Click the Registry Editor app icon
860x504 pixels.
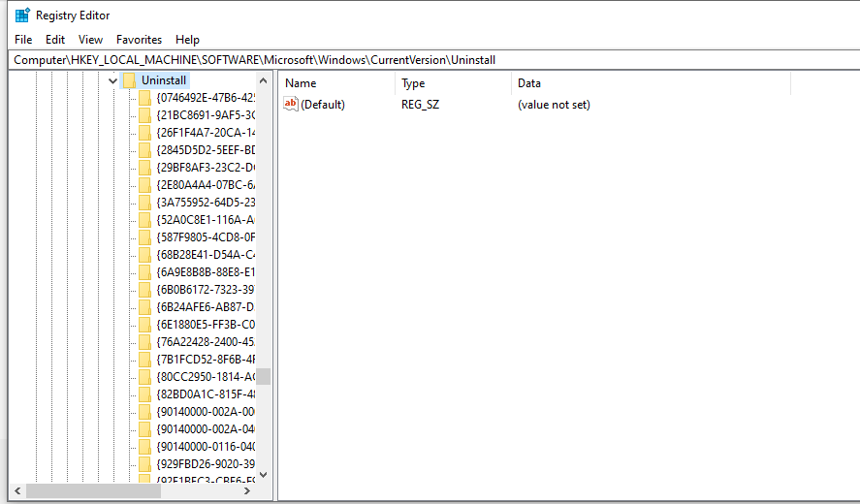click(x=22, y=16)
